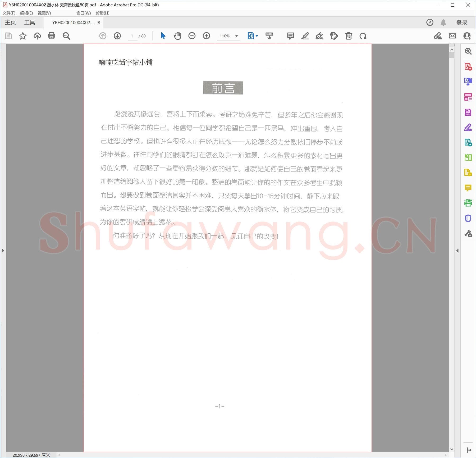Open the green document-arrow tool in sidebar
The height and width of the screenshot is (458, 476).
point(468,143)
